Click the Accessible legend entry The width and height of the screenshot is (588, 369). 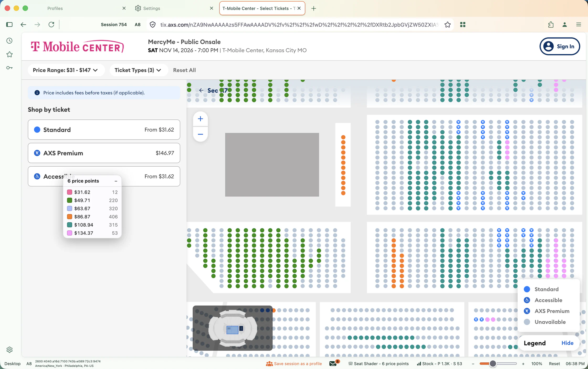[x=543, y=300]
